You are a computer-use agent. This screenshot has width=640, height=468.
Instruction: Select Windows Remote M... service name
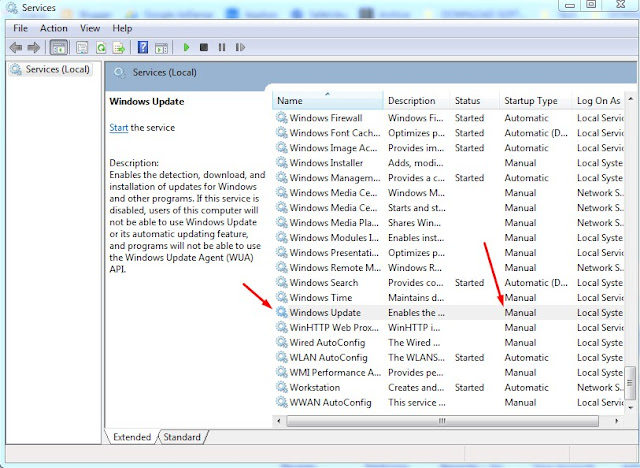click(335, 268)
